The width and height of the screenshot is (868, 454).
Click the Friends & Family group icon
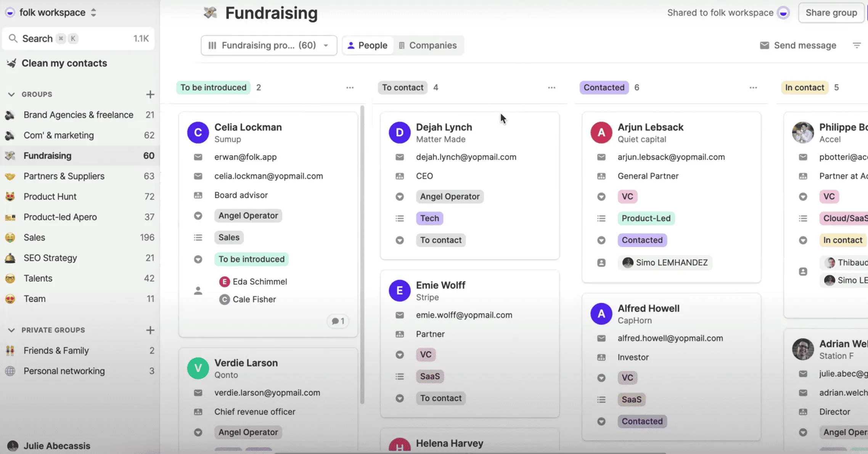click(x=10, y=351)
